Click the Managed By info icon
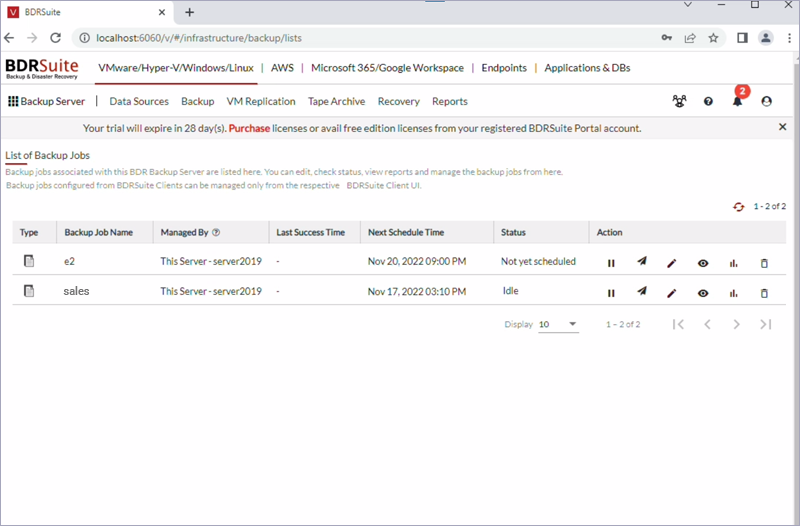This screenshot has width=800, height=526. 216,232
